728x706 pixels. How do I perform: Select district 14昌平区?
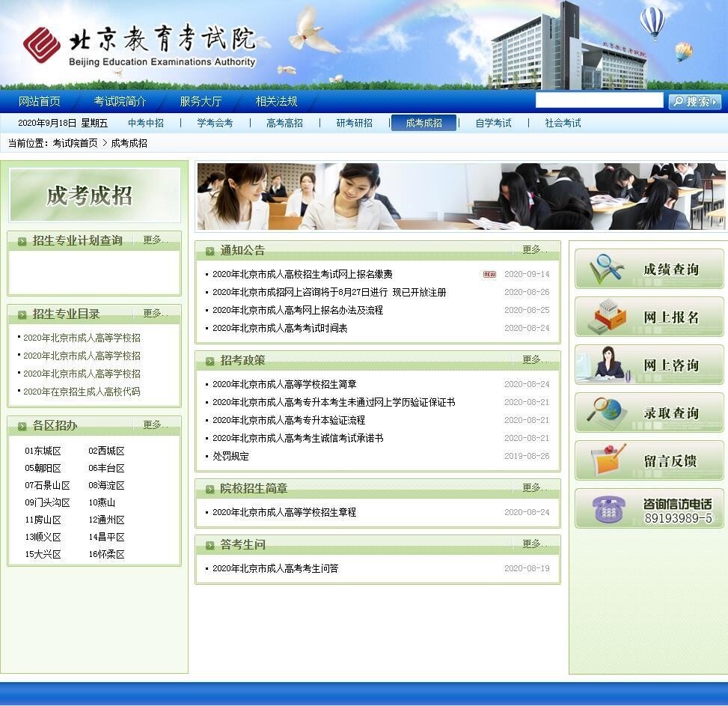pyautogui.click(x=106, y=537)
